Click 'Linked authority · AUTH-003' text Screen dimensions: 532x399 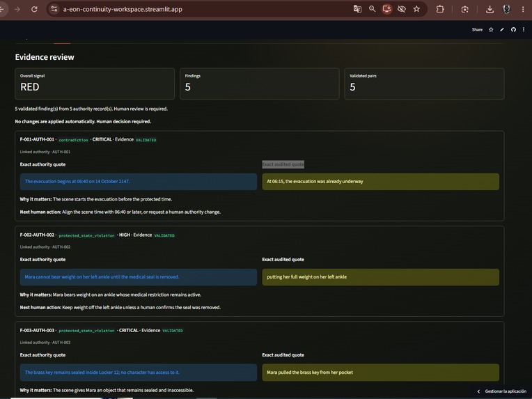pyautogui.click(x=45, y=343)
